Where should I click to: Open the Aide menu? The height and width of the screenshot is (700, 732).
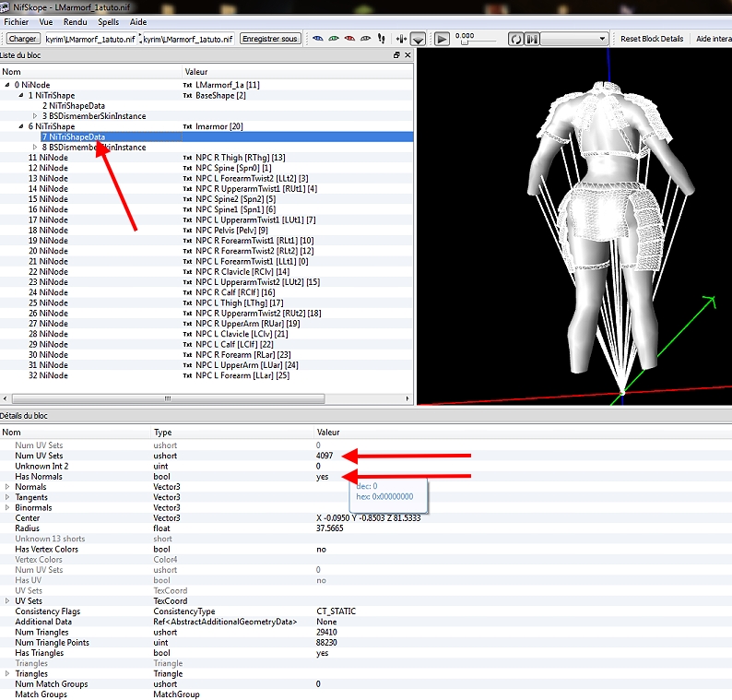click(138, 22)
